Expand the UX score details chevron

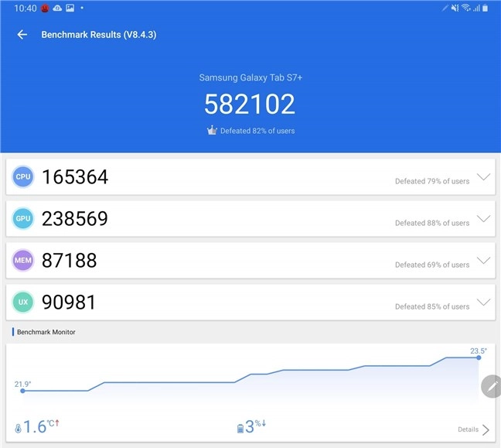483,303
